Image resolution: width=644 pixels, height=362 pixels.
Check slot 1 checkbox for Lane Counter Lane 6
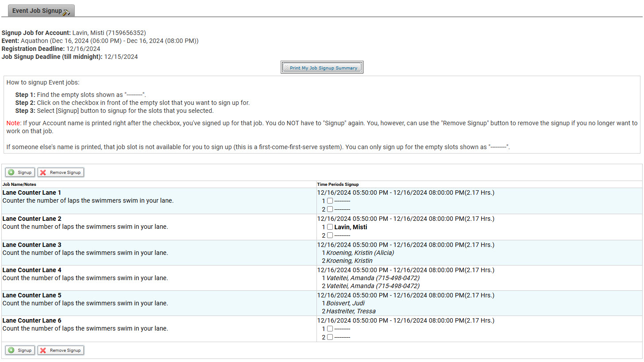[330, 329]
